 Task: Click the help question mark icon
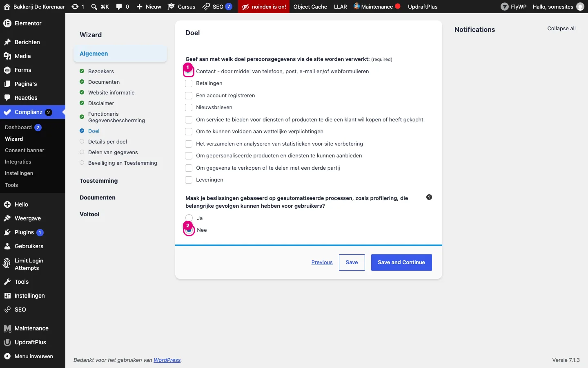[x=429, y=197]
